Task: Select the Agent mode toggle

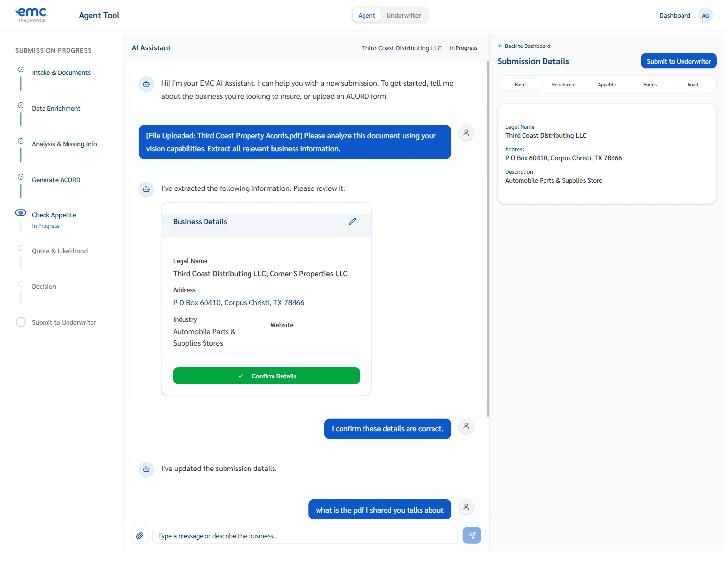Action: pos(366,15)
